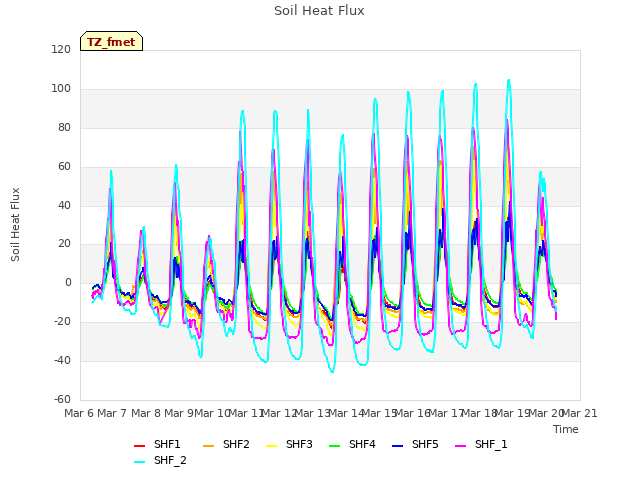Toggle SHF5 series in the legend
This screenshot has height=480, width=640.
point(415,444)
